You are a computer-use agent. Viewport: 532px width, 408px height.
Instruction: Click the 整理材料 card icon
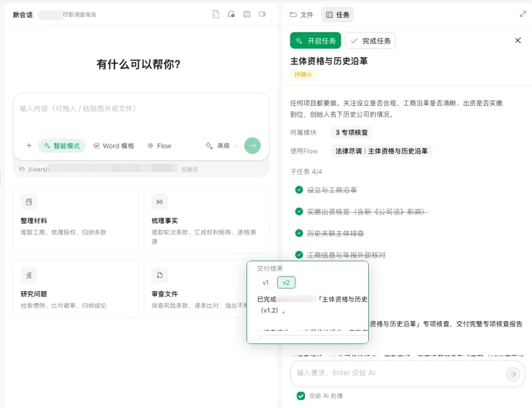(29, 202)
